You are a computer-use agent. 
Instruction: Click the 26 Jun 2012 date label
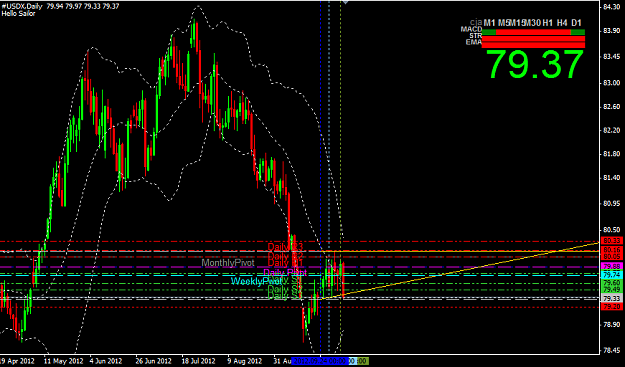click(x=153, y=361)
